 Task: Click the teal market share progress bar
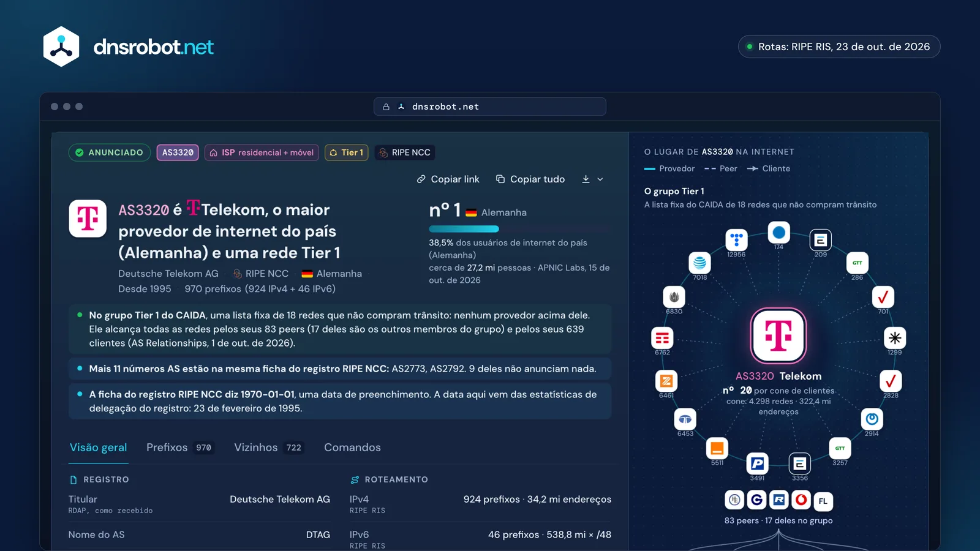(x=464, y=229)
